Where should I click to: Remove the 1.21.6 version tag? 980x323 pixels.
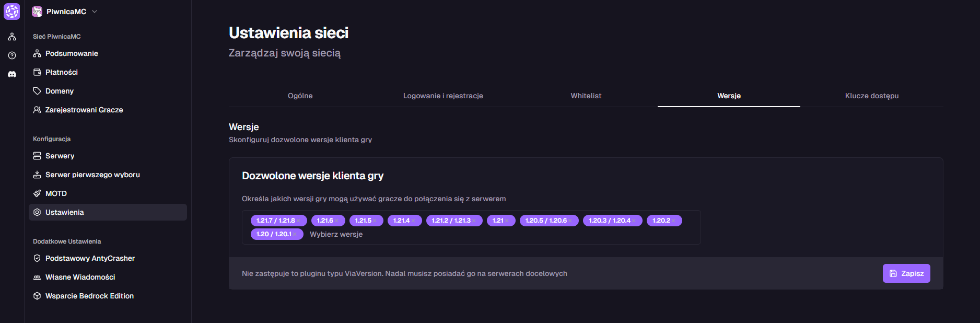(337, 221)
